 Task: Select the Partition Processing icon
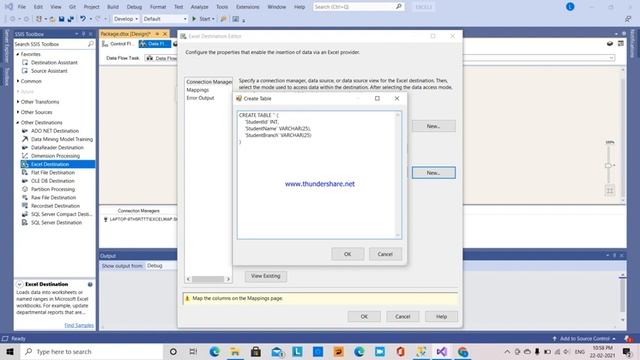point(25,189)
